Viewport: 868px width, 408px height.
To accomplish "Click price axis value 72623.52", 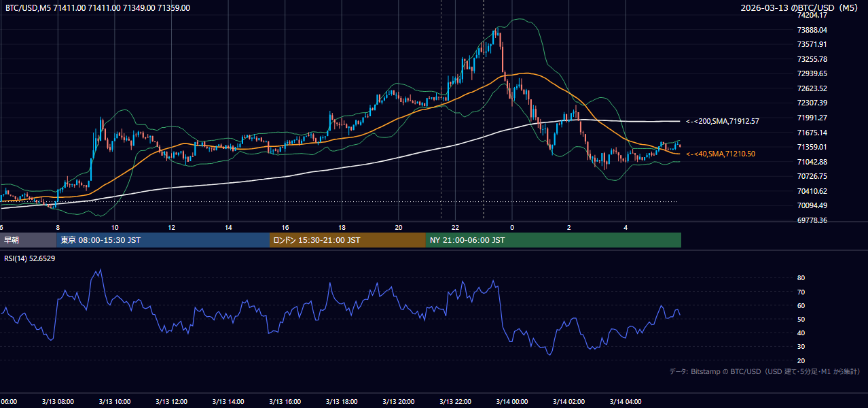I will click(812, 88).
